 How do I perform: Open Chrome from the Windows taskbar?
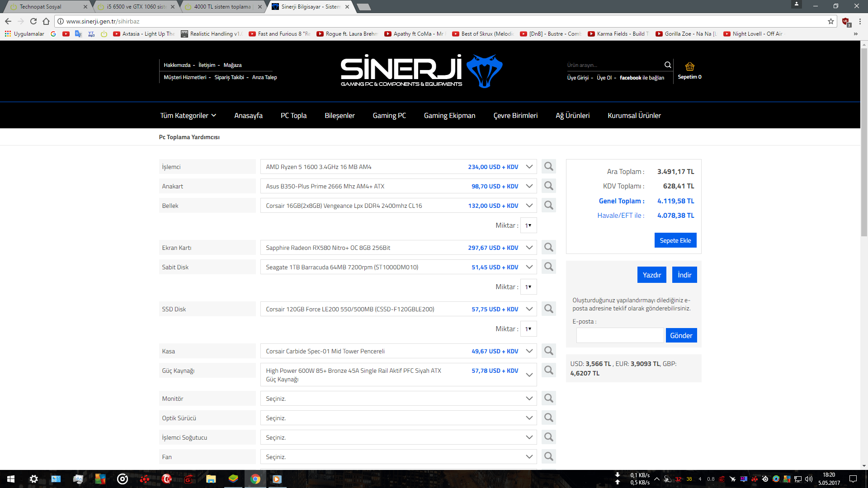click(255, 479)
